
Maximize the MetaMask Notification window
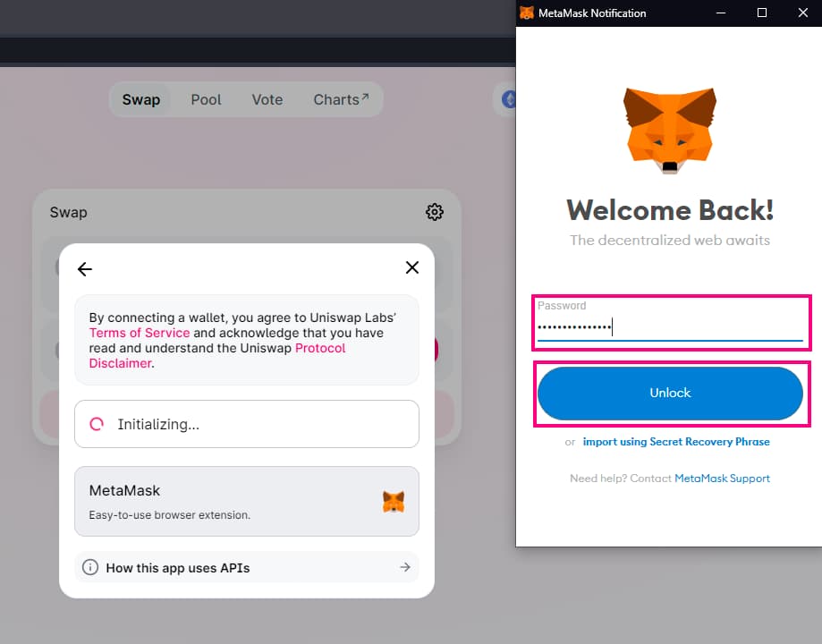(x=762, y=13)
